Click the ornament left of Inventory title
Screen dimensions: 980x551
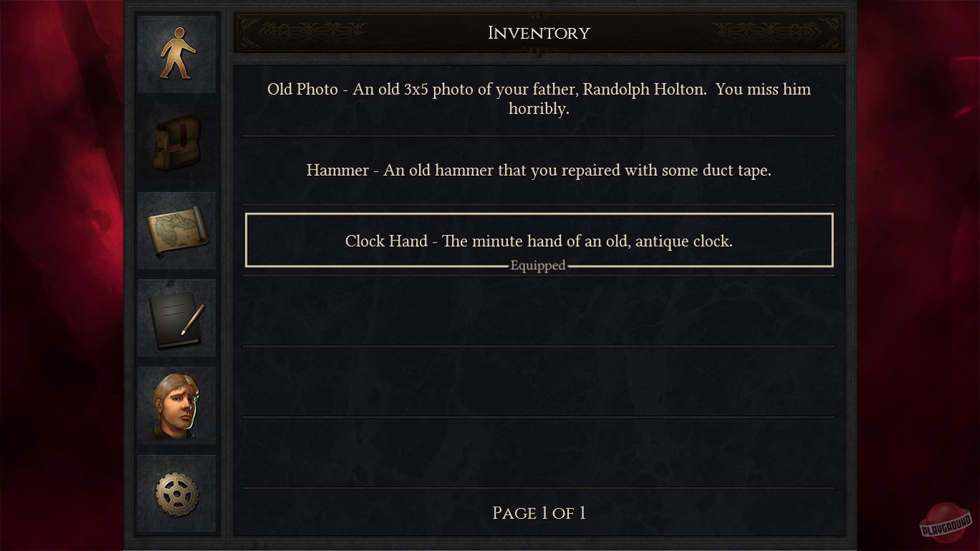(x=301, y=32)
